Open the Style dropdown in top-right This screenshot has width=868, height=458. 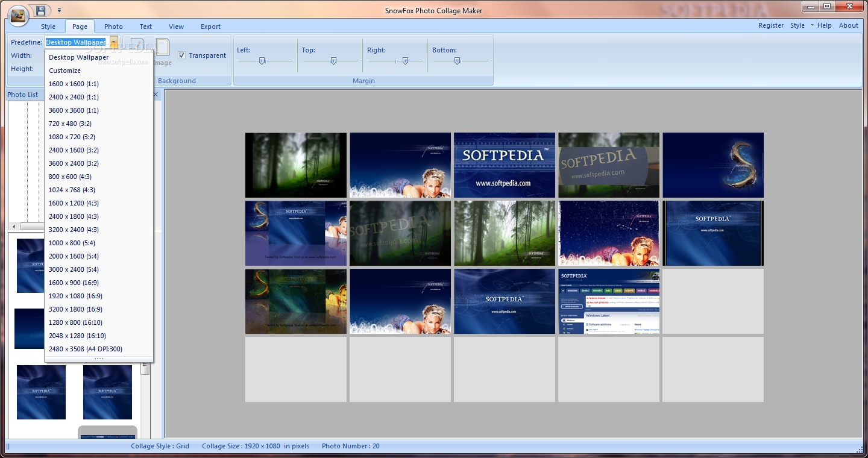(801, 25)
